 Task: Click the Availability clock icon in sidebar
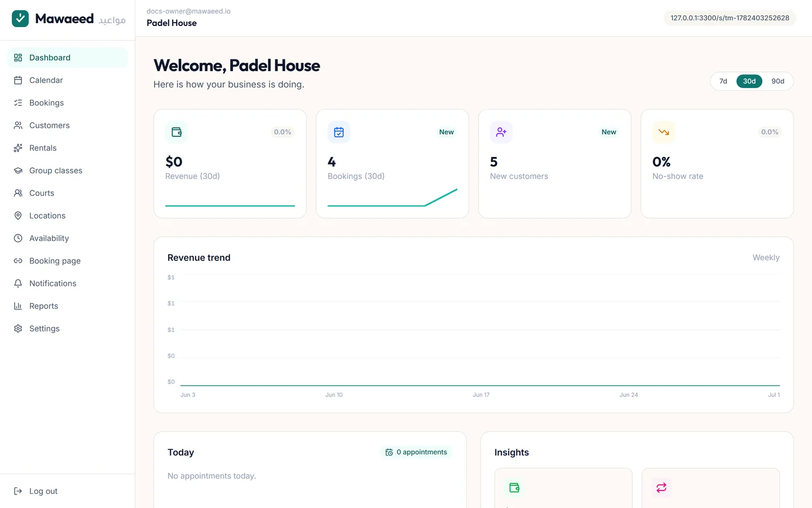point(18,238)
